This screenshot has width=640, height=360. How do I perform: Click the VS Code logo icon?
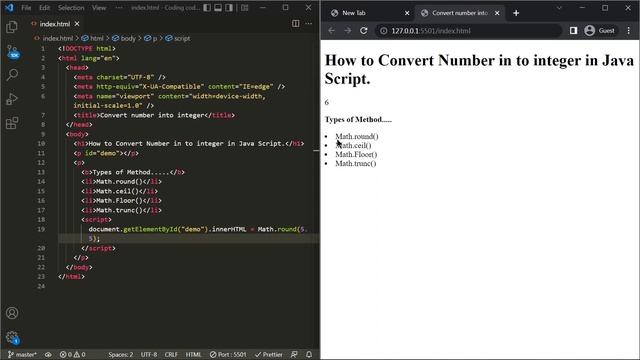pyautogui.click(x=9, y=8)
